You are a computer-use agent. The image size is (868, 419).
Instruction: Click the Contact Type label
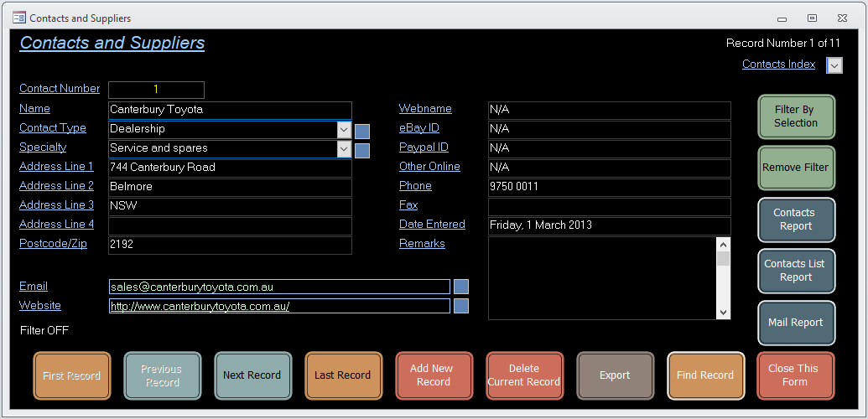click(53, 128)
